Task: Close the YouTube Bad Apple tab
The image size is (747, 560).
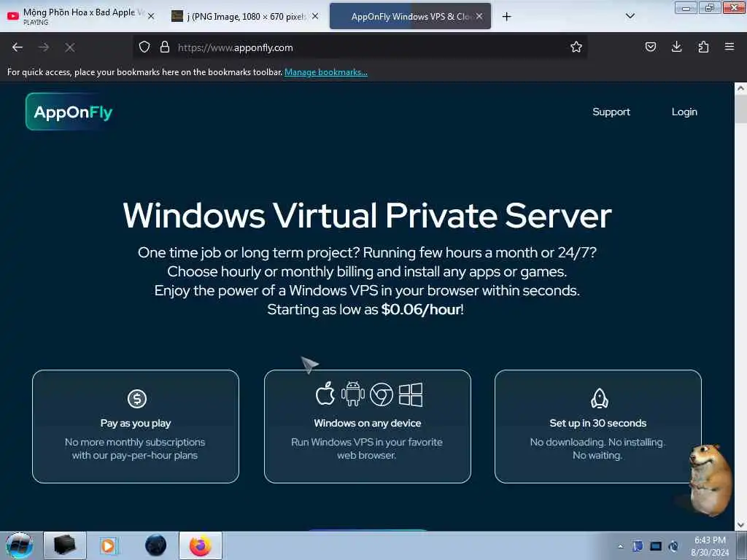Action: coord(151,16)
